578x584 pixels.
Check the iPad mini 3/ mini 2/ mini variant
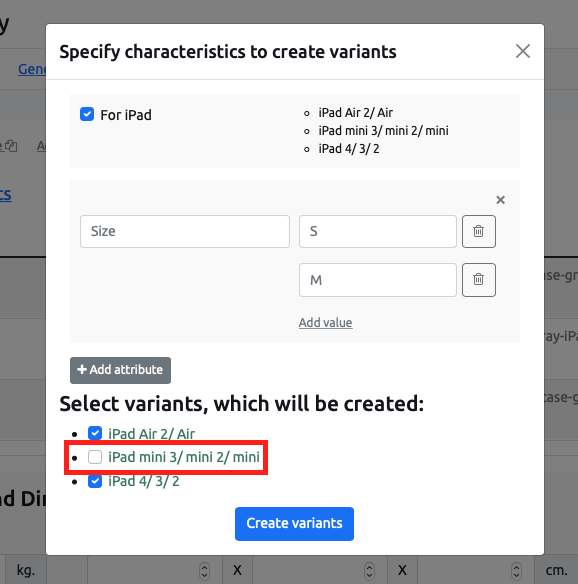coord(95,457)
